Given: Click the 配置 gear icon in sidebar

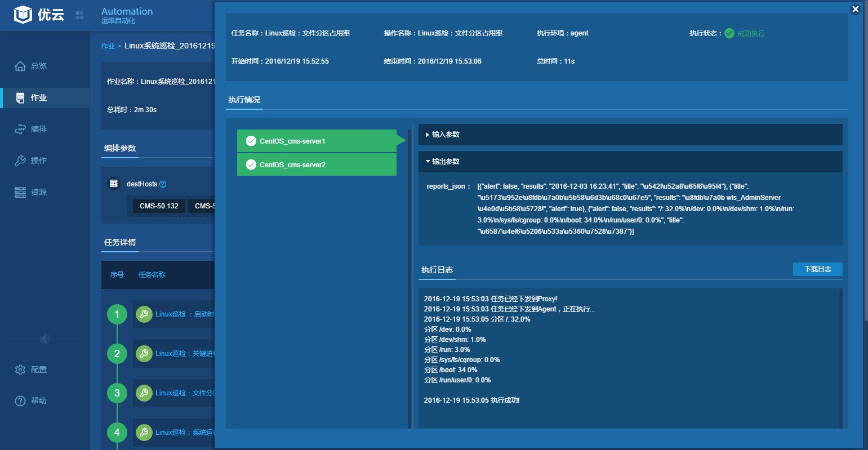Looking at the screenshot, I should [x=20, y=369].
